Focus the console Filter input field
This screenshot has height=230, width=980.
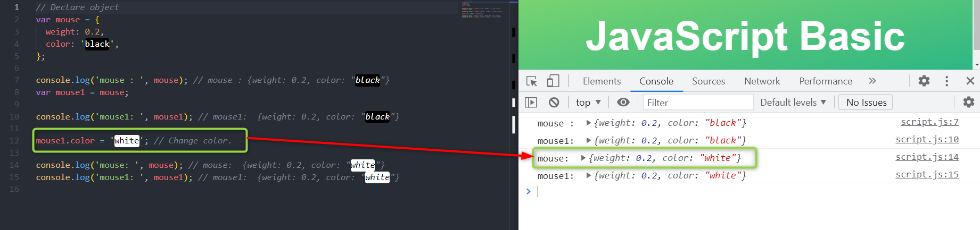pyautogui.click(x=698, y=102)
